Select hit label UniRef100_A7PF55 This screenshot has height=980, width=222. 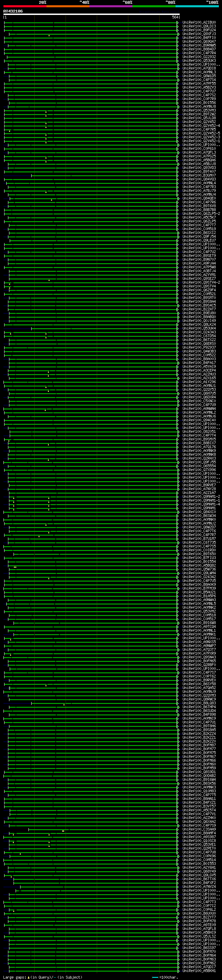tap(199, 83)
